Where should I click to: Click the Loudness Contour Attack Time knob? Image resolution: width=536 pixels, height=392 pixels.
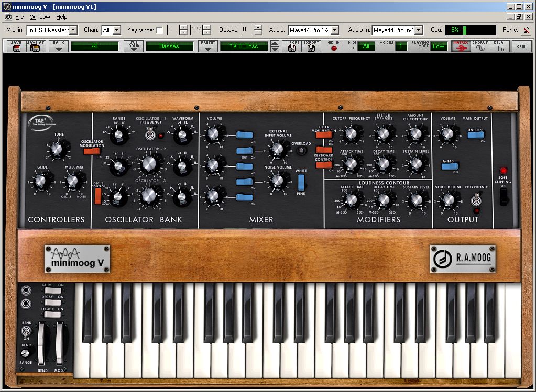point(352,200)
